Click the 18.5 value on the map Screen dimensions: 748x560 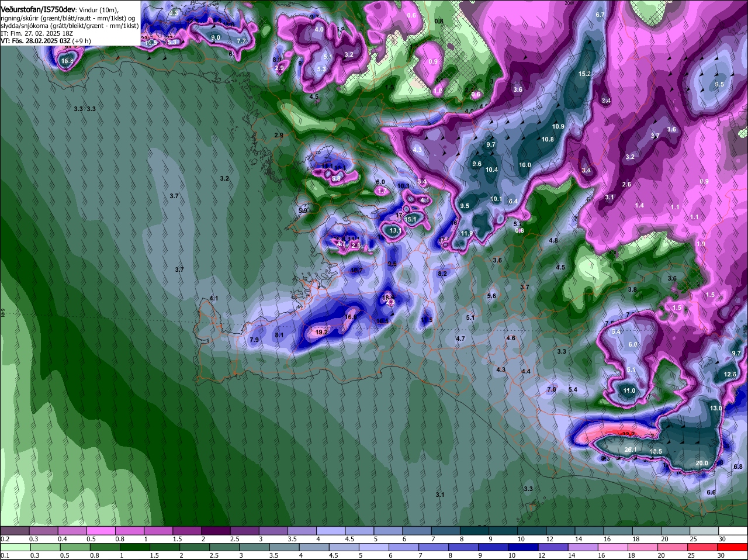656,451
